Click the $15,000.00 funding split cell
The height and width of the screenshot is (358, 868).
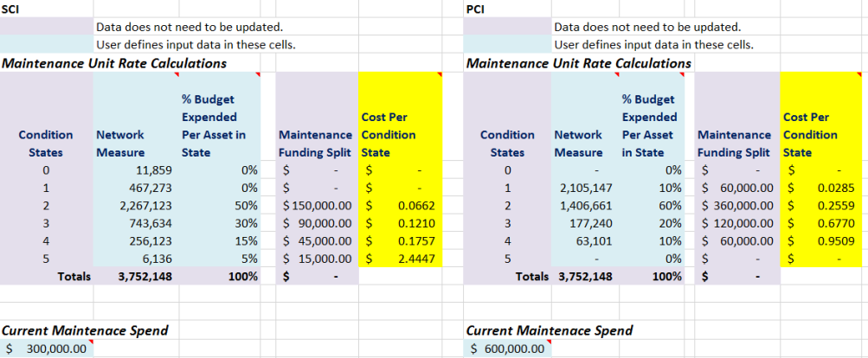pos(318,259)
